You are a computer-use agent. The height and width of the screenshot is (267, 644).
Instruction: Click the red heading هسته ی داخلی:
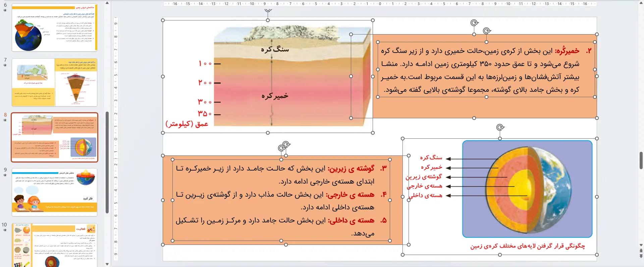coord(351,220)
